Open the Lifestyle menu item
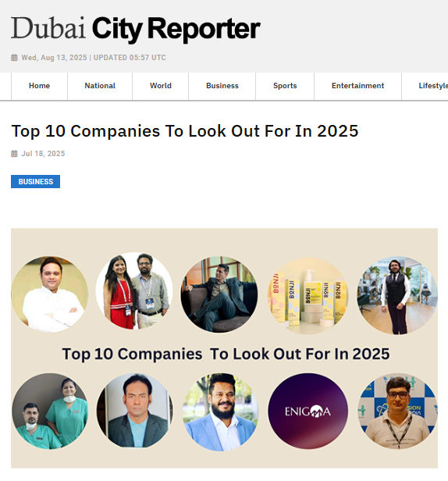Viewport: 448px width, 481px height. [433, 86]
